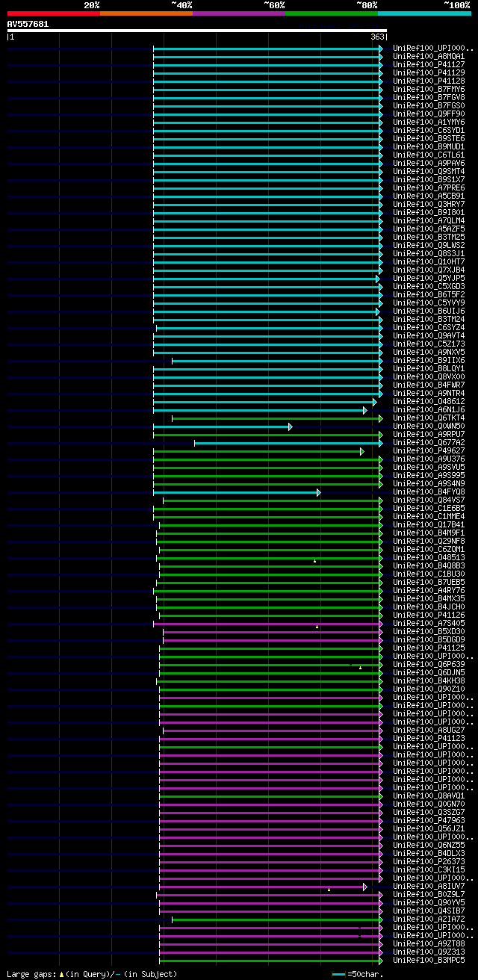Select the UniRef100_Q677A2 label

(429, 443)
